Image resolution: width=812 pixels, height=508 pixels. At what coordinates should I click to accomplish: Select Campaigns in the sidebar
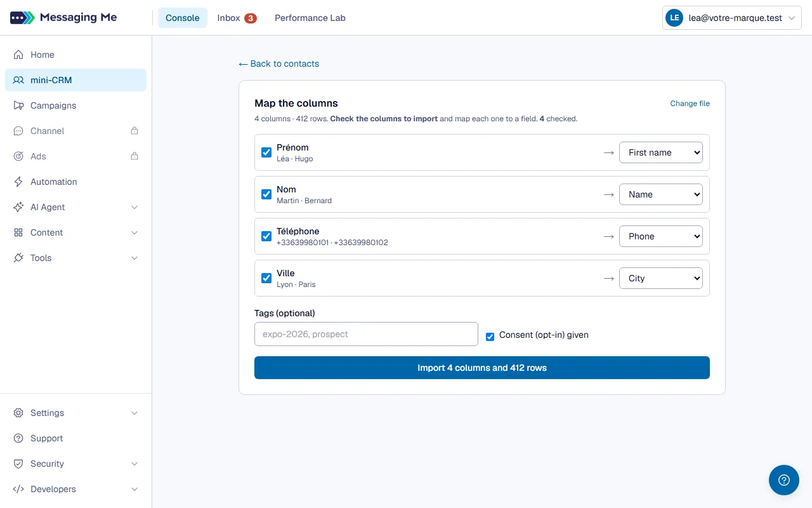click(x=75, y=105)
